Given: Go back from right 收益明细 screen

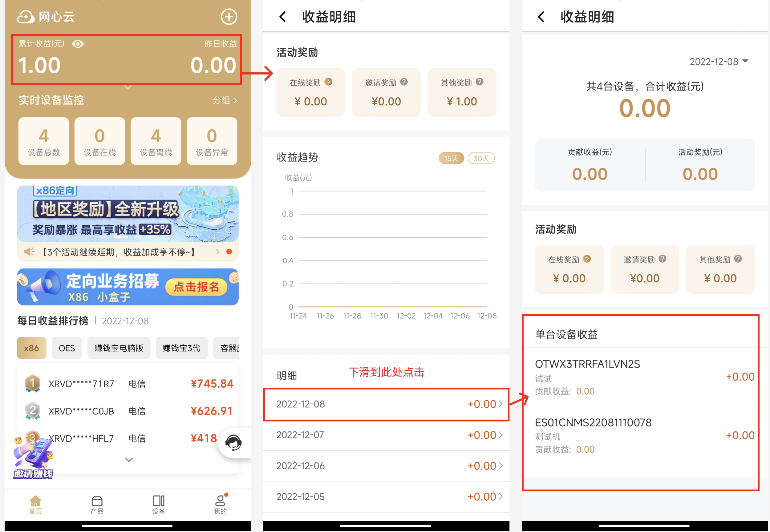Looking at the screenshot, I should 541,17.
